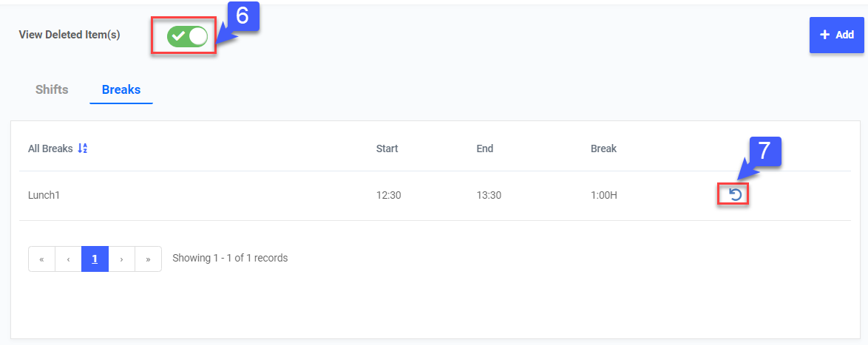
Task: Click the Break column header
Action: (603, 148)
